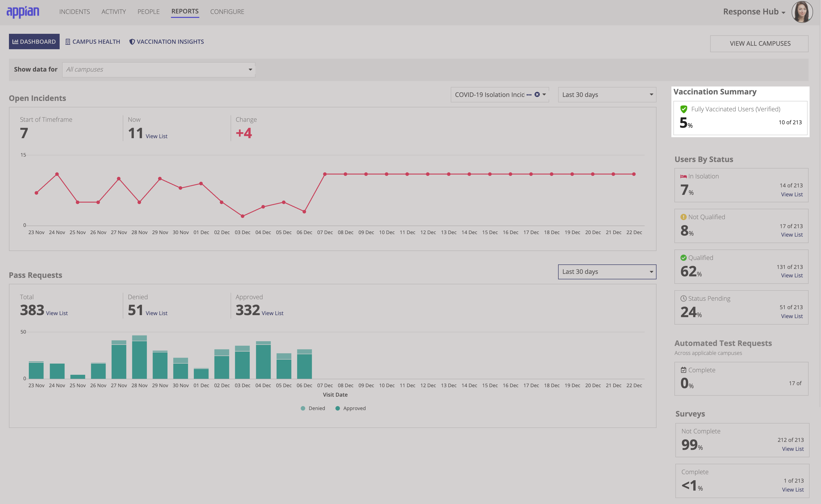Image resolution: width=821 pixels, height=504 pixels.
Task: Click the Vaccination Insights shield icon
Action: 132,42
